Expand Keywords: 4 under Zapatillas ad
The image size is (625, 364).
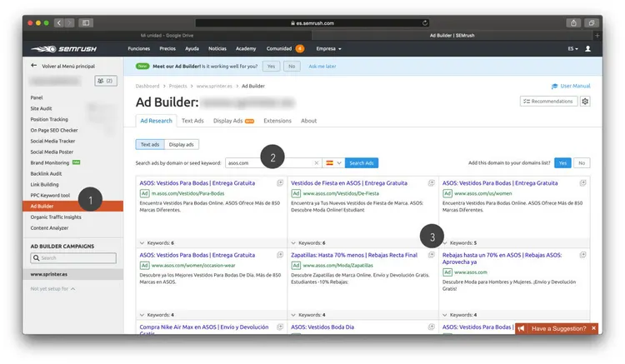308,315
